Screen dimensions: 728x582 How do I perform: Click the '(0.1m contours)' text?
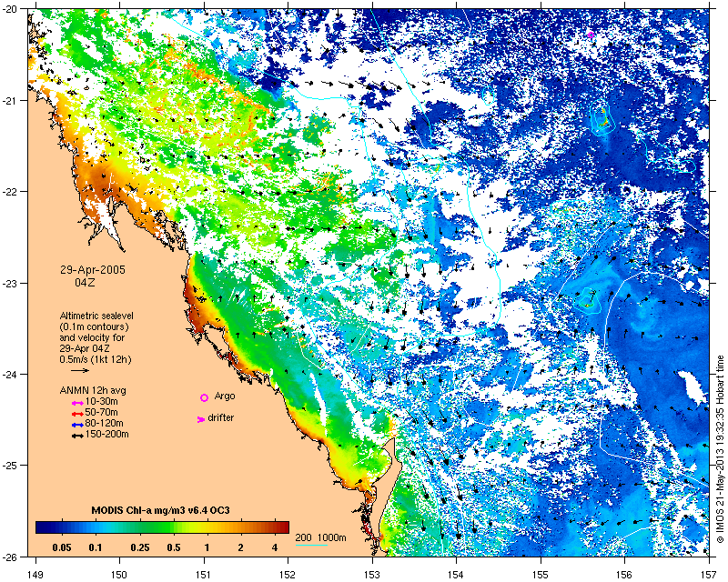[95, 326]
